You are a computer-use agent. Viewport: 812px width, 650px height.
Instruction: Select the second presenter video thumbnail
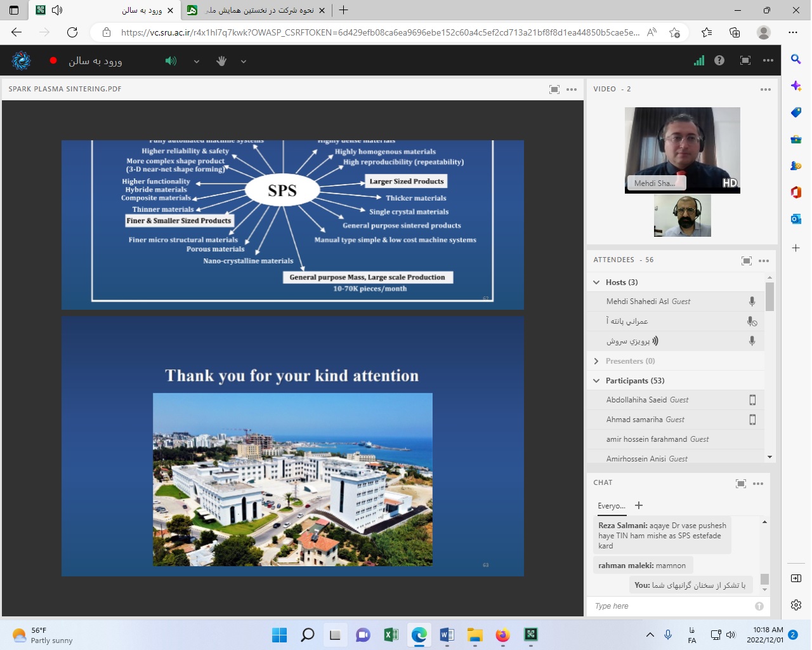(683, 216)
